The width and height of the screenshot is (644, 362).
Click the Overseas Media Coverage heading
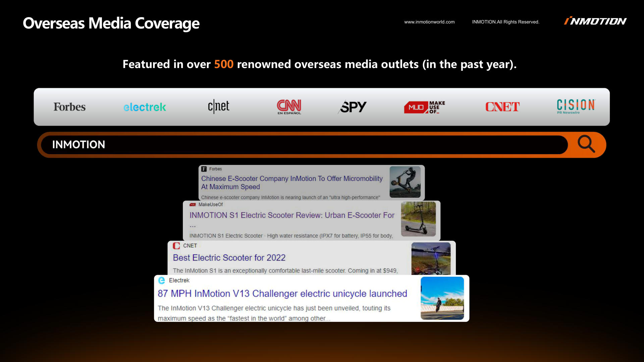point(111,23)
